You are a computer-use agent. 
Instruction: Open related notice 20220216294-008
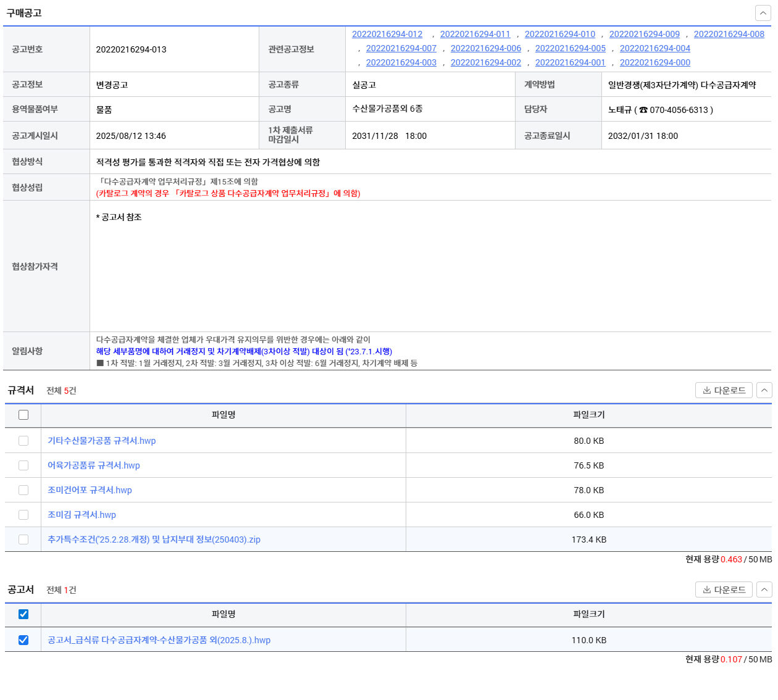729,34
